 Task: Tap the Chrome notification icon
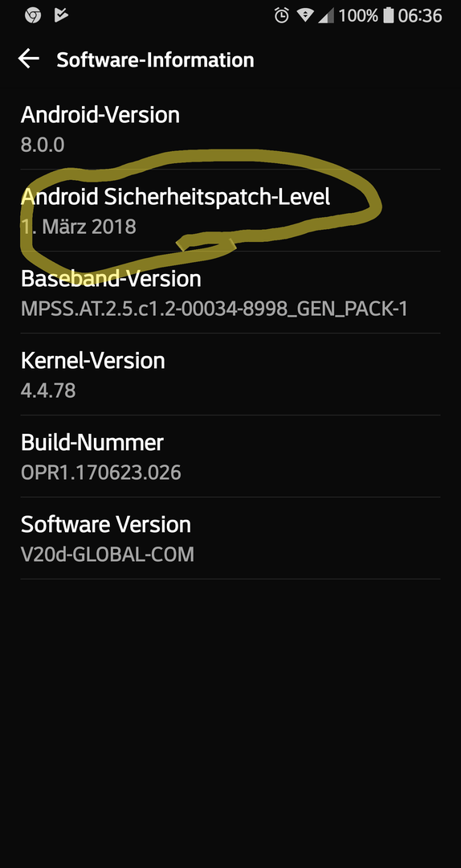pos(33,15)
